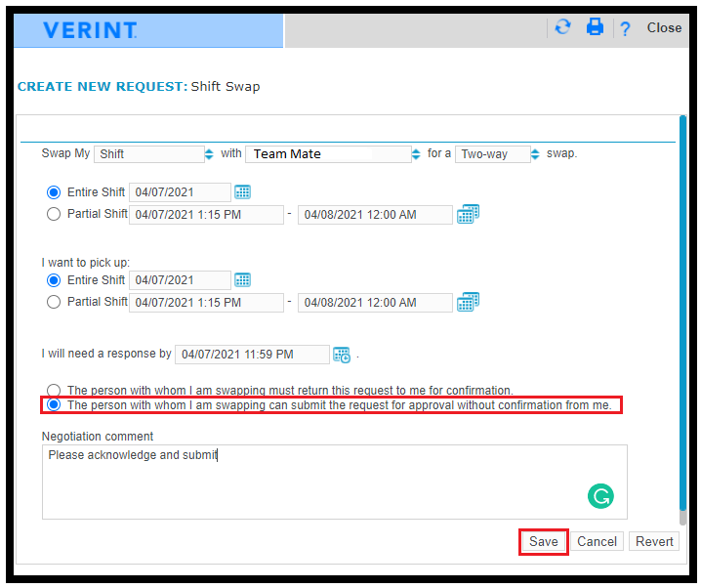Click the response by 04/07/2021 11:59 PM field
The height and width of the screenshot is (588, 701).
point(252,355)
